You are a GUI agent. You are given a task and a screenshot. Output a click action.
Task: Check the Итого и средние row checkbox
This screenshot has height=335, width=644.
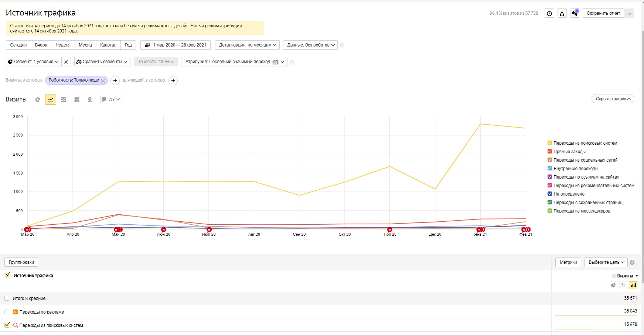point(7,298)
